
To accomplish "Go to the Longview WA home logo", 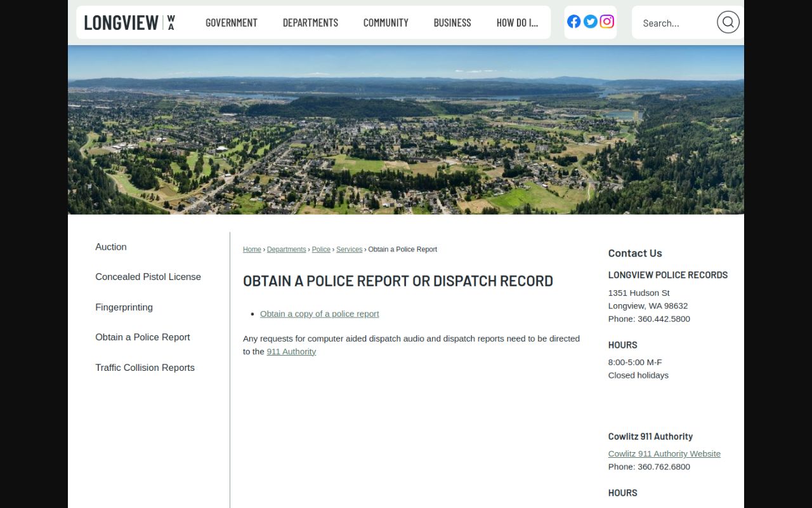I will [129, 22].
